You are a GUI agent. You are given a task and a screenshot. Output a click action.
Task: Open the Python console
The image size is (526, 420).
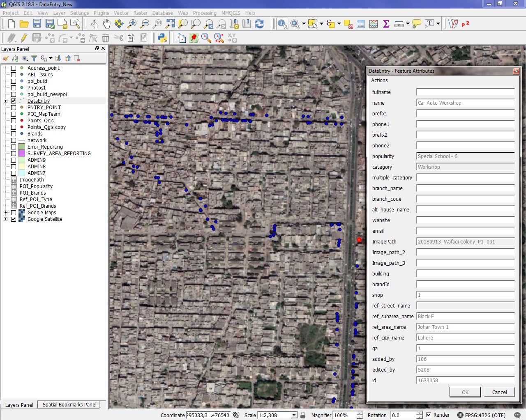(x=162, y=38)
